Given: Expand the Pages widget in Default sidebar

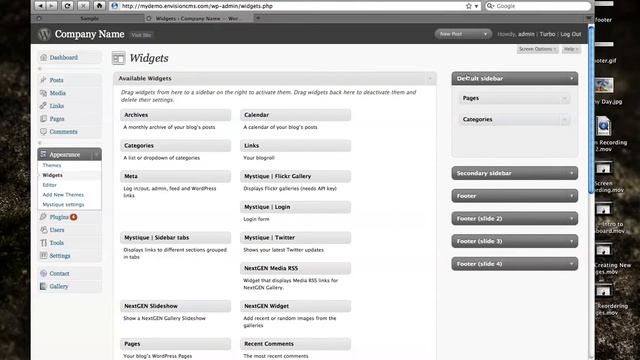Looking at the screenshot, I should [x=564, y=98].
